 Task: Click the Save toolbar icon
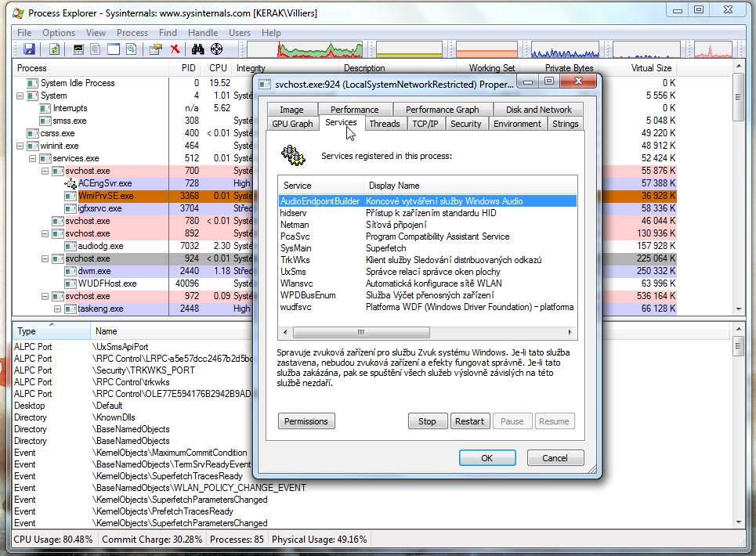30,49
